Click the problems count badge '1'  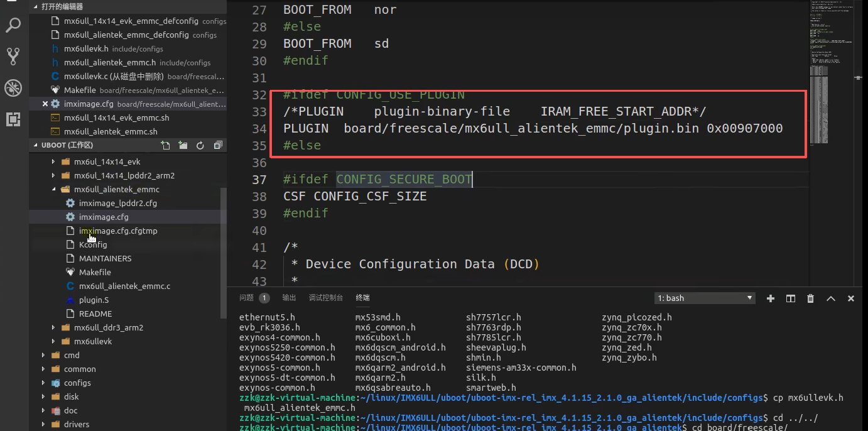264,298
